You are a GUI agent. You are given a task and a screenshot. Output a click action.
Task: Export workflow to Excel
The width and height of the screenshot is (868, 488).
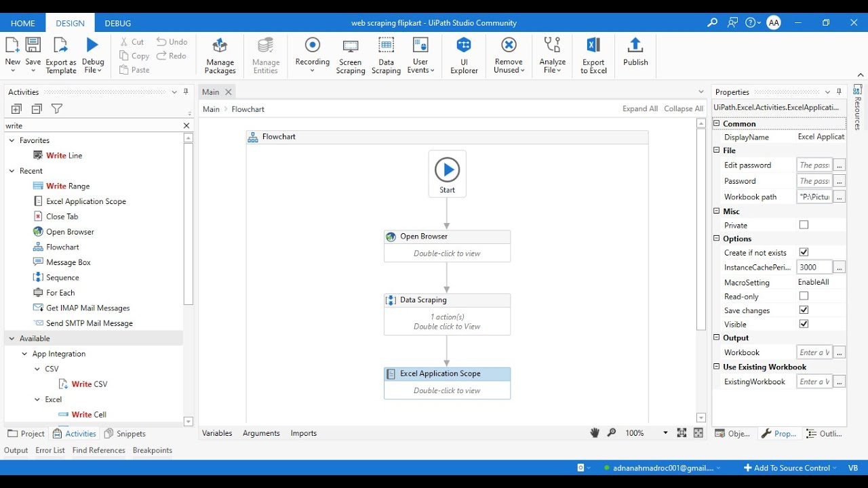tap(593, 55)
